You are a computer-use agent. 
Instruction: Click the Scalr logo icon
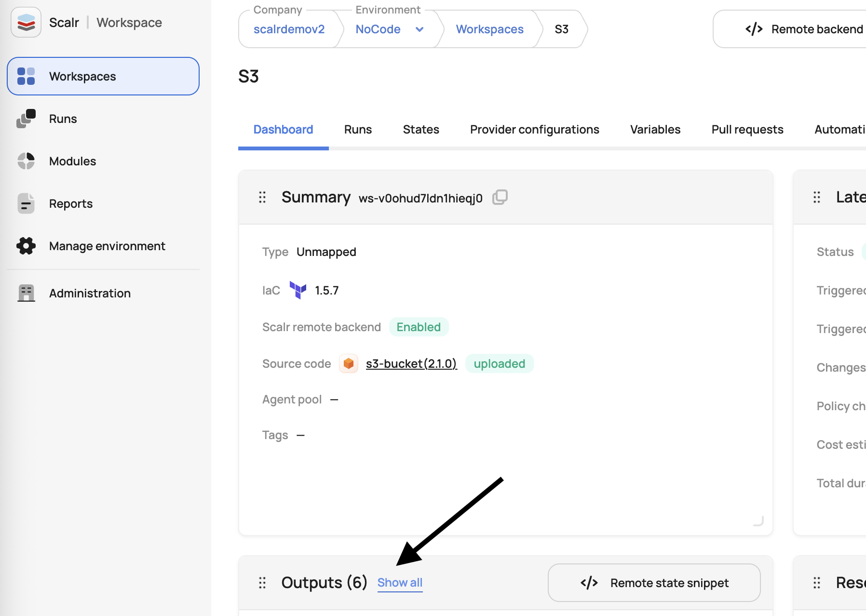26,22
